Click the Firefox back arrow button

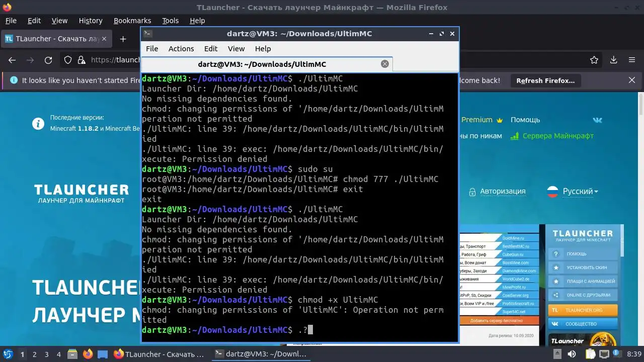pos(12,60)
